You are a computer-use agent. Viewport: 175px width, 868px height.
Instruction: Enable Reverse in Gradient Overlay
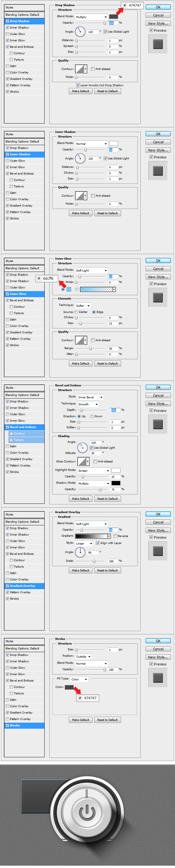click(115, 536)
